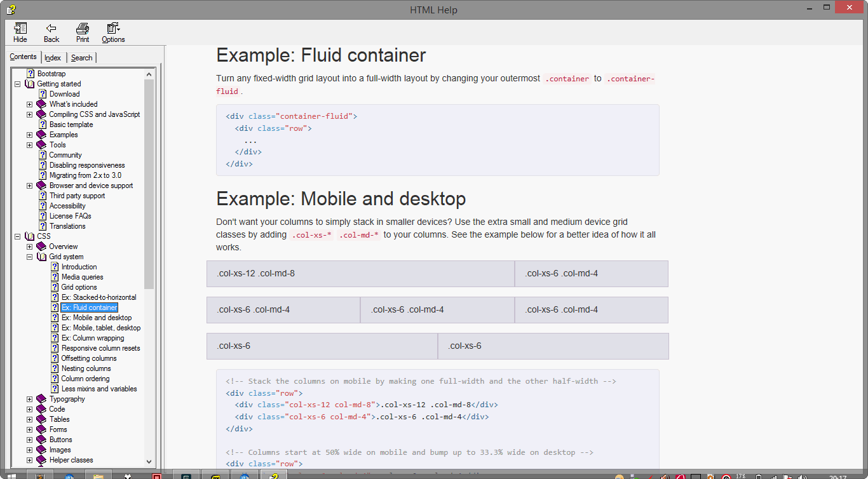The height and width of the screenshot is (479, 868).
Task: Expand the Forms node
Action: (x=29, y=429)
